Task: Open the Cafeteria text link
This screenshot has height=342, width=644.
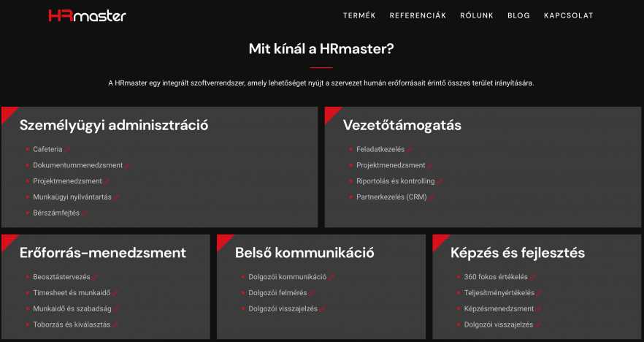Action: coord(47,149)
